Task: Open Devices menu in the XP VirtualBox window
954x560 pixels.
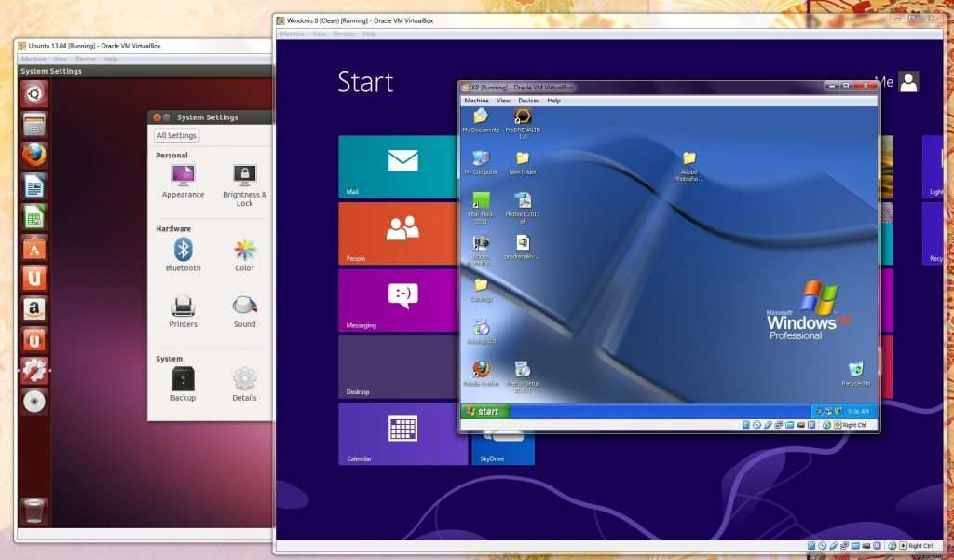Action: [529, 101]
